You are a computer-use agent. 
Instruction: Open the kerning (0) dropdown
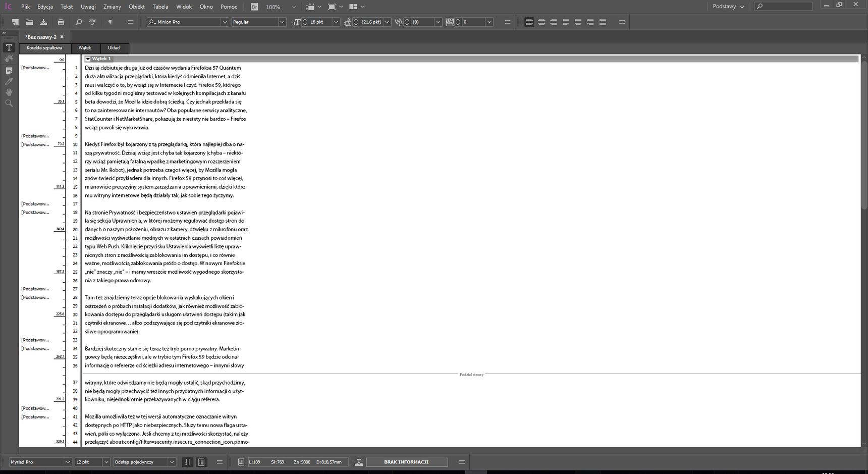438,22
